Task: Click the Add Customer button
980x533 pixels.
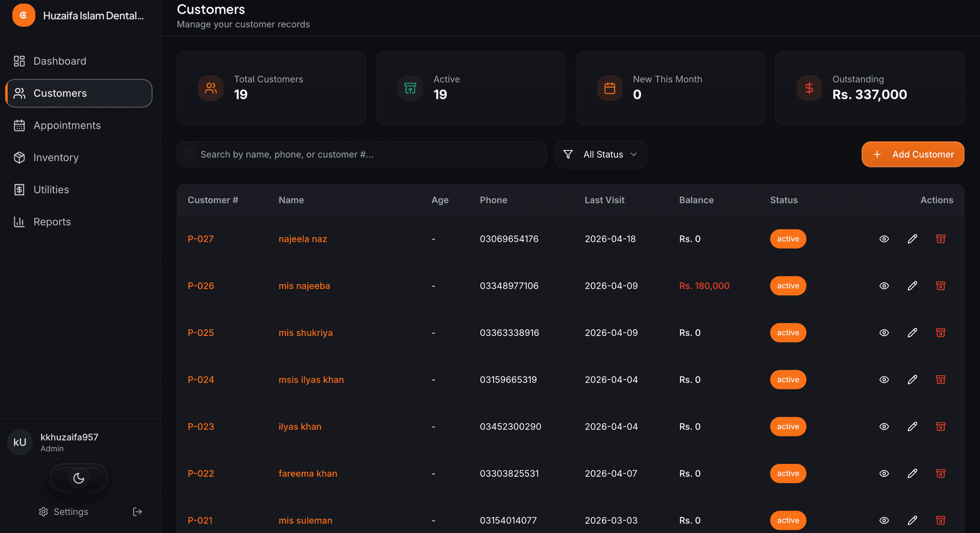Action: [x=913, y=154]
